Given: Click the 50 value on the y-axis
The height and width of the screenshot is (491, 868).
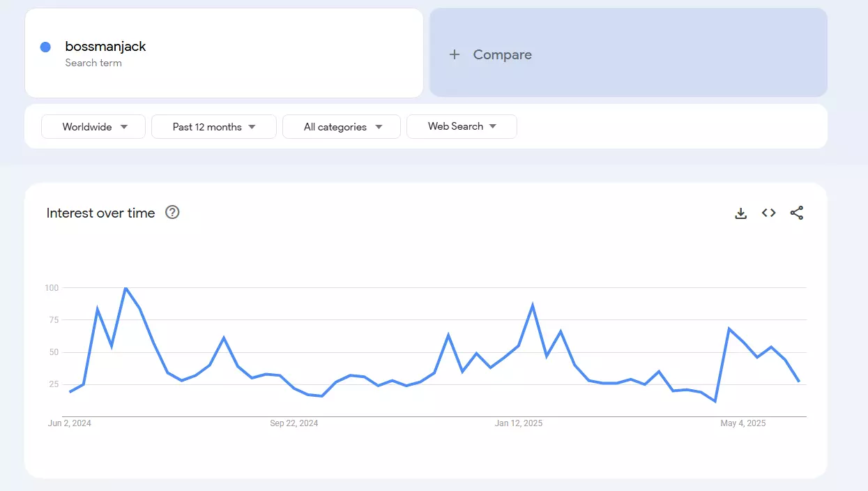Looking at the screenshot, I should 54,352.
